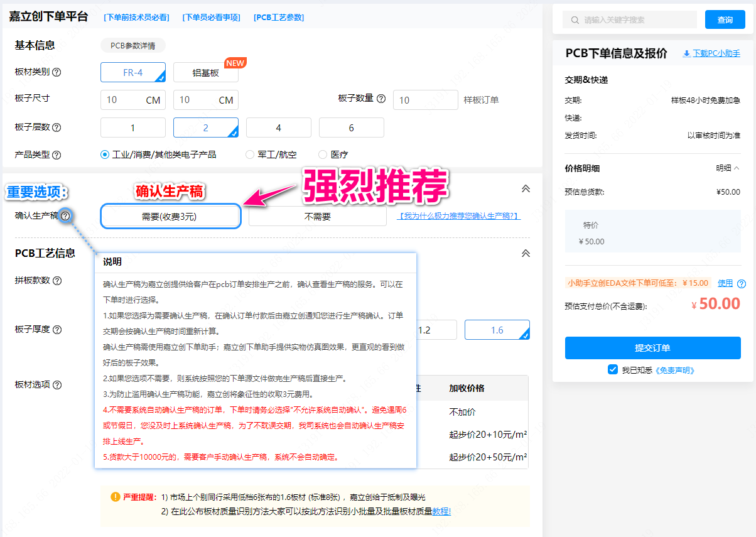Click the help icon beside 拼板款数
Viewport: 756px width, 537px height.
57,281
